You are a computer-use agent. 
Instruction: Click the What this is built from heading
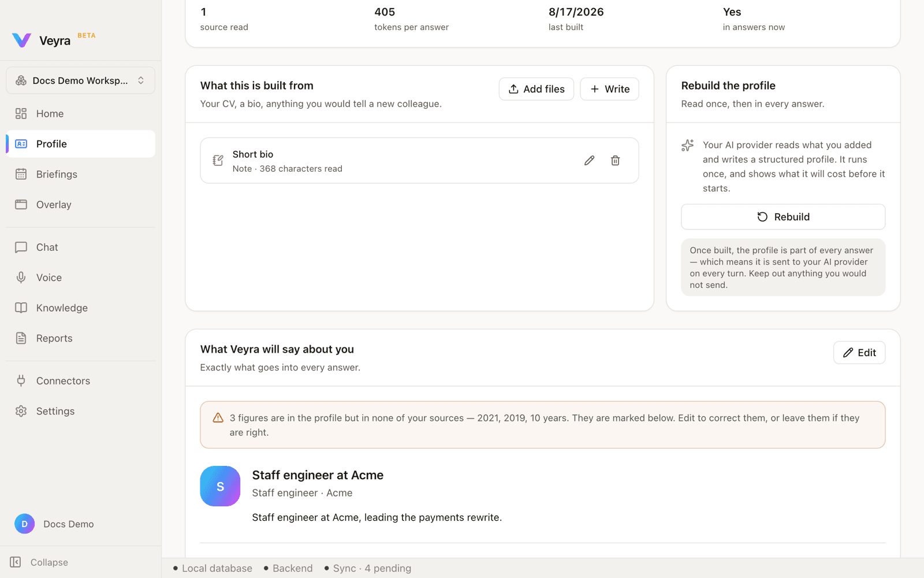(x=257, y=86)
